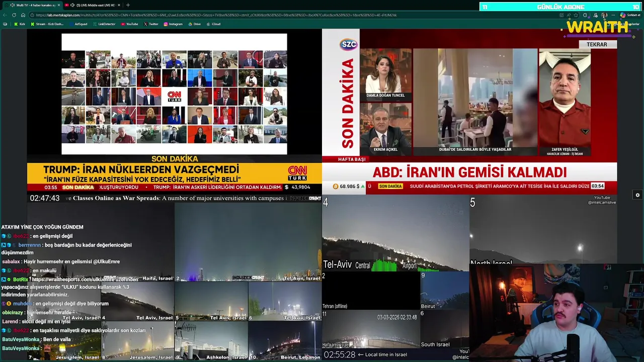This screenshot has height=362, width=644.
Task: Click sabalax's chat message about hurremsehr
Action: pyautogui.click(x=61, y=261)
